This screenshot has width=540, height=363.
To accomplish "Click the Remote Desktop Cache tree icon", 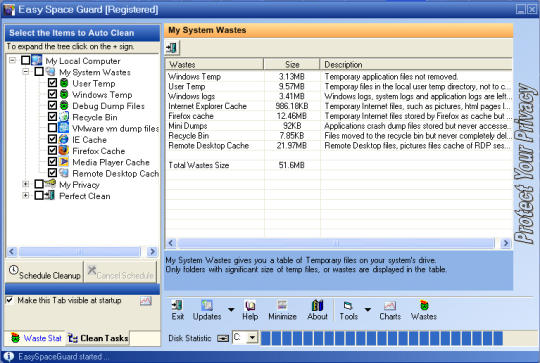I will 64,173.
